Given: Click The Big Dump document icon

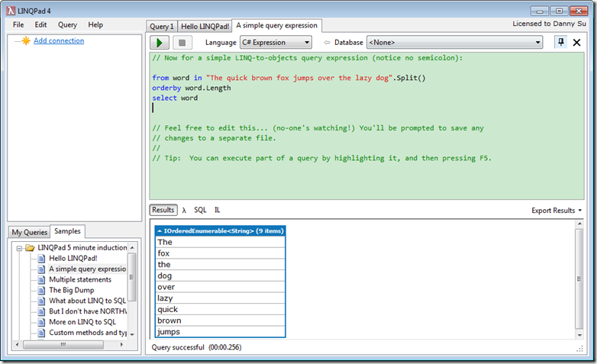Looking at the screenshot, I should [41, 291].
